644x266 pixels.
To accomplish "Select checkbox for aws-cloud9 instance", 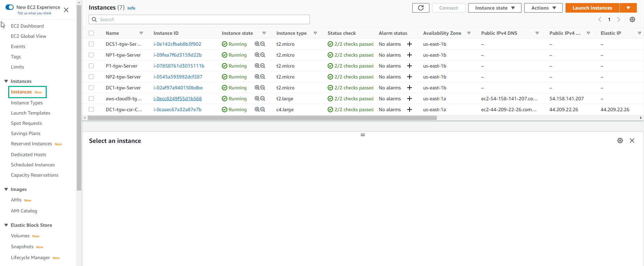I will click(x=91, y=99).
